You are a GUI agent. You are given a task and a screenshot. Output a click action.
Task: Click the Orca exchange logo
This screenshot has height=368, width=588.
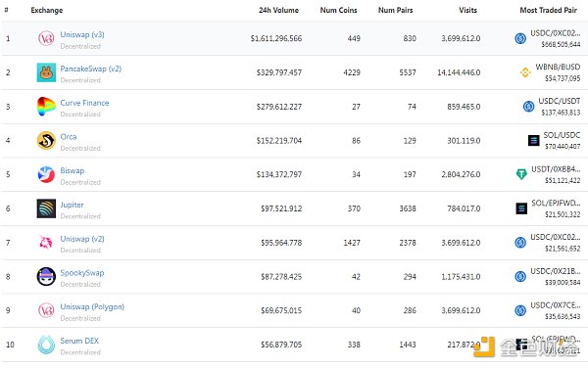click(46, 140)
